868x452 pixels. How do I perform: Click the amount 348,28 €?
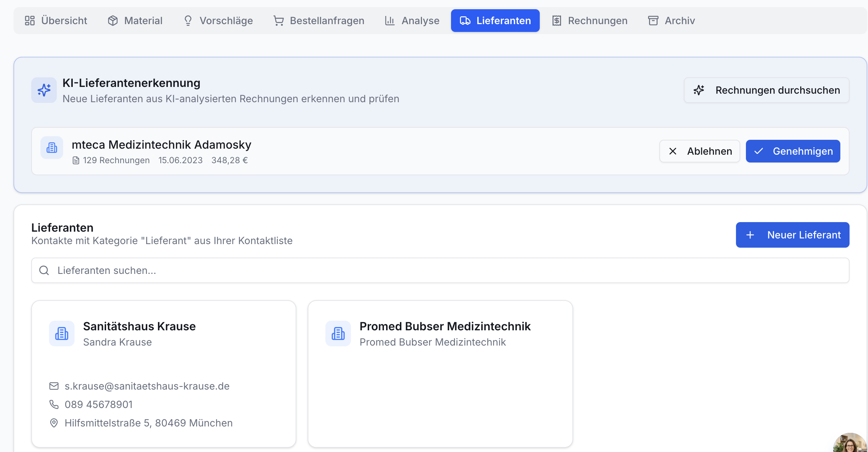pyautogui.click(x=230, y=160)
